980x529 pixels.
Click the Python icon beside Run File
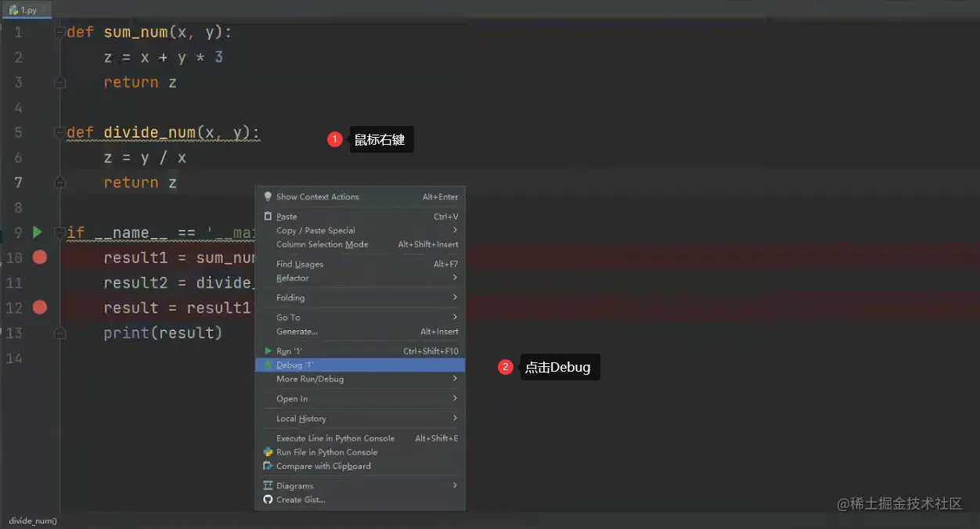(x=268, y=452)
